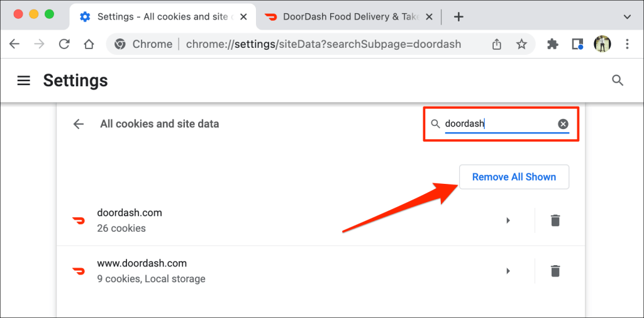
Task: Share this page from the address bar
Action: click(x=497, y=44)
